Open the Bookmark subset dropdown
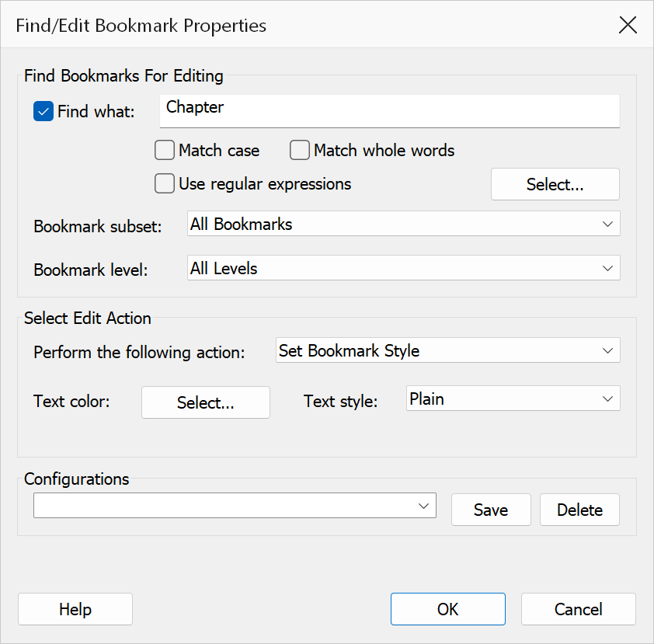Viewport: 654px width, 644px height. coord(403,224)
